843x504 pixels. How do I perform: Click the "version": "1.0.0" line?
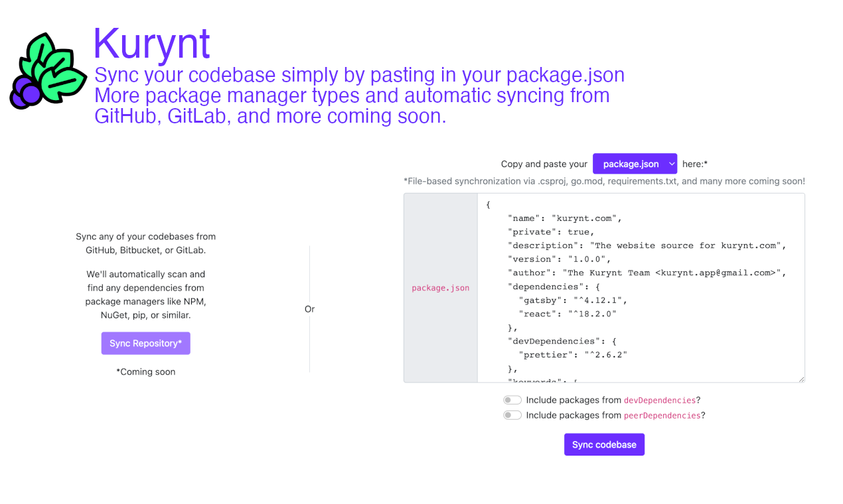coord(559,259)
